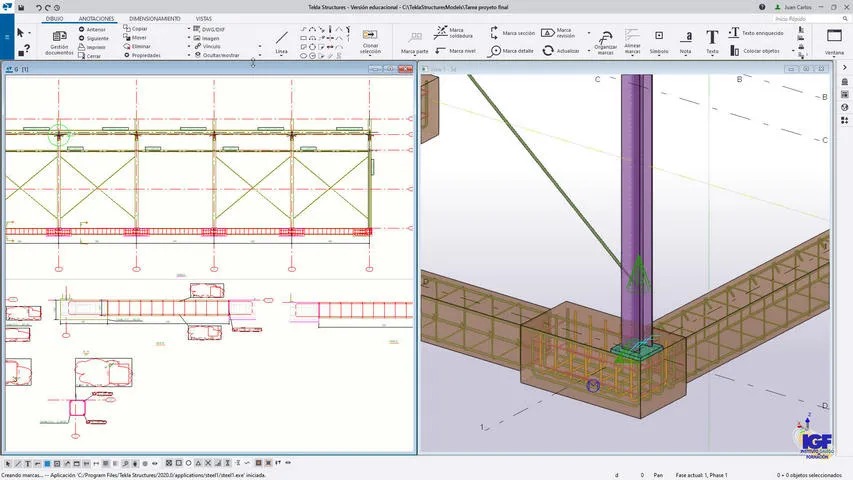Insert a Marca soldadura
853x480 pixels.
click(x=453, y=33)
